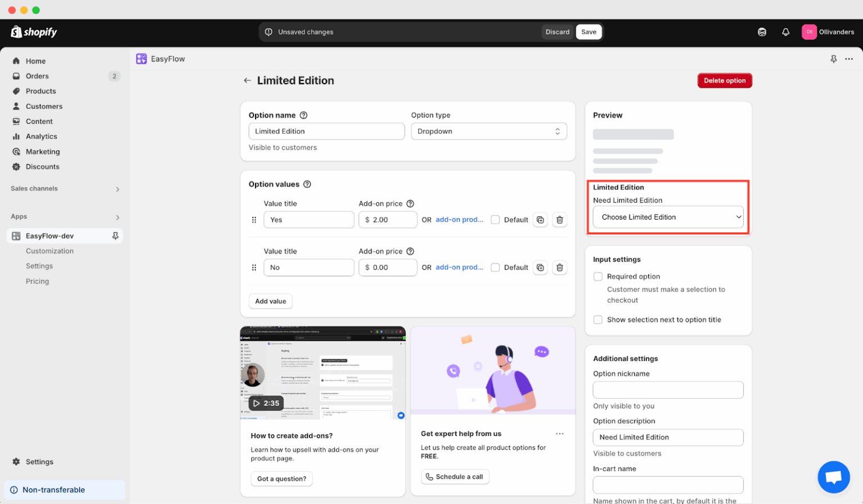Go to Products in the sidebar
The height and width of the screenshot is (504, 863).
pos(40,91)
